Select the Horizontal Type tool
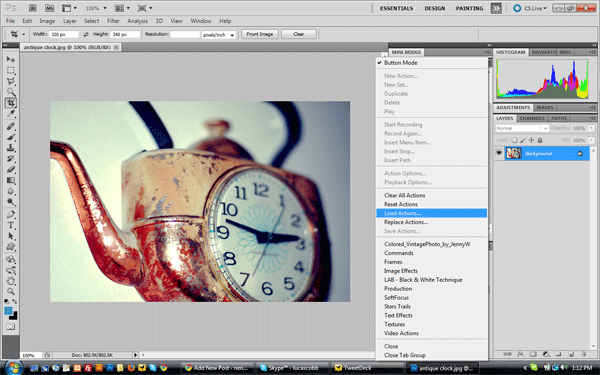600x375 pixels. [11, 225]
